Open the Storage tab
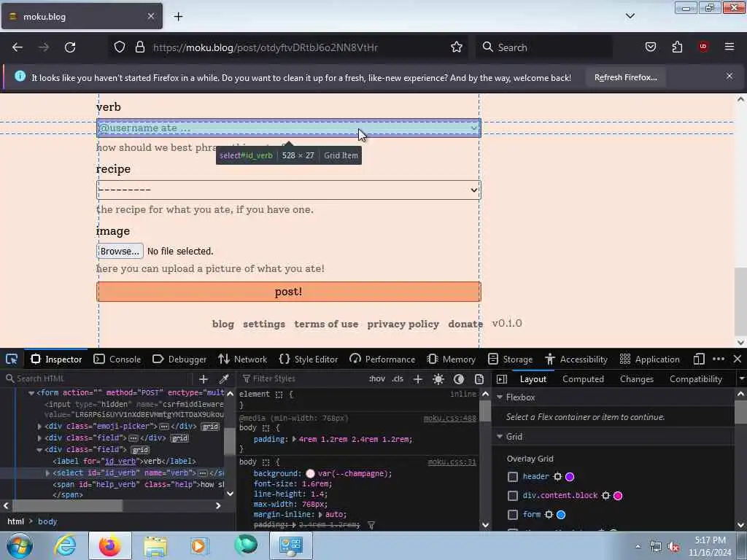 [x=511, y=359]
